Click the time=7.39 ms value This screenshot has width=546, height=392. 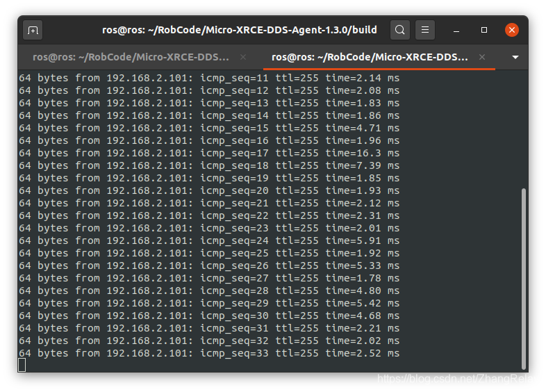coord(363,166)
